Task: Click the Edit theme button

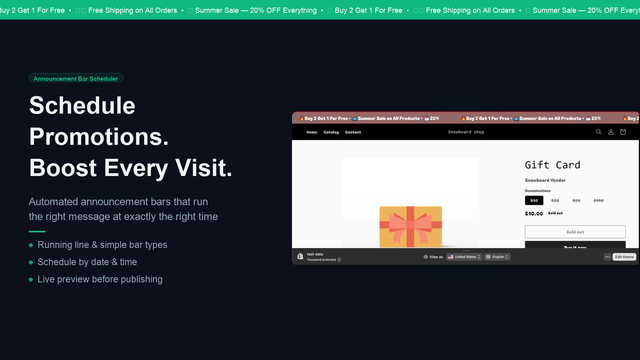Action: (x=624, y=257)
